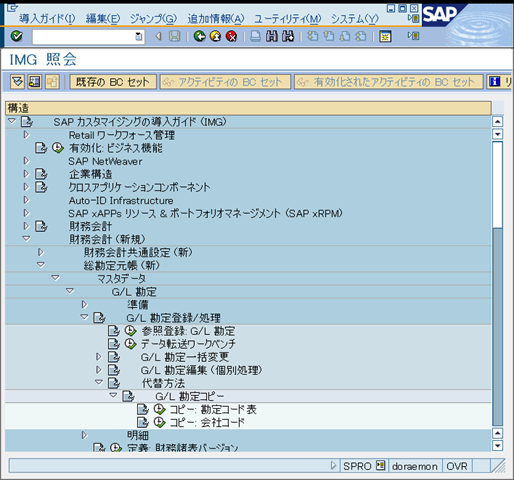The image size is (514, 480).
Task: Collapse the マスタデータ node
Action: [x=55, y=278]
